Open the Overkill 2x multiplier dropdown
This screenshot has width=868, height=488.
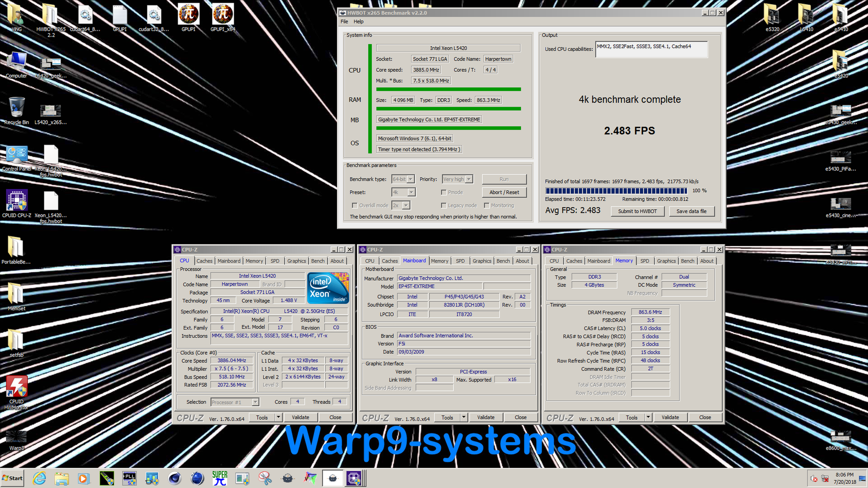(406, 206)
